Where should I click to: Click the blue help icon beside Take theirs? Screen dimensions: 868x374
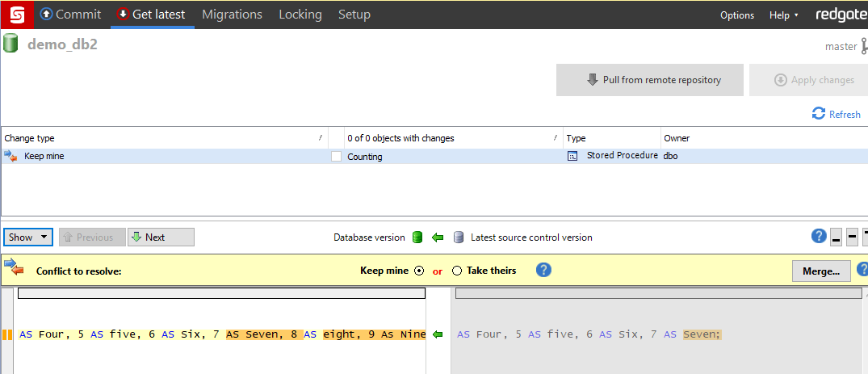click(543, 270)
